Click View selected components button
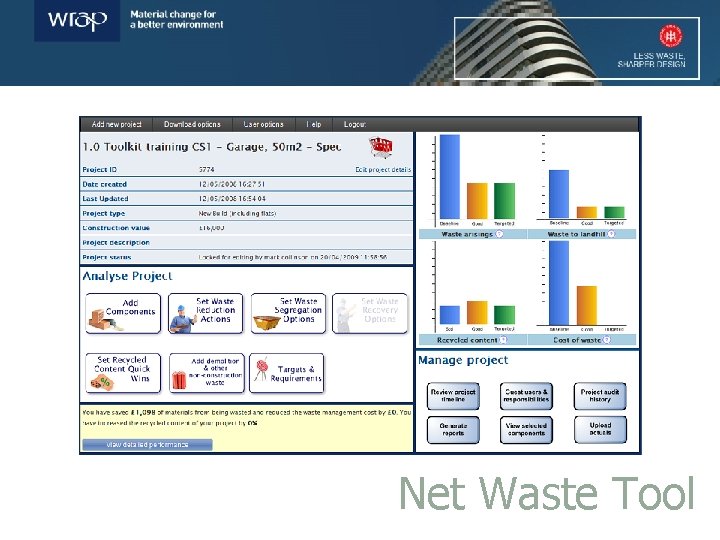Screen dimensions: 720x540 526,429
